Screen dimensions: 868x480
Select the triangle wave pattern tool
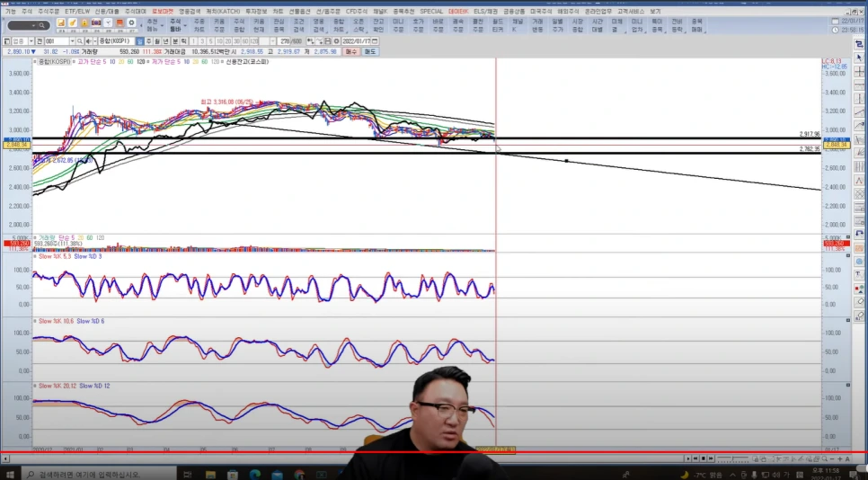point(859,180)
